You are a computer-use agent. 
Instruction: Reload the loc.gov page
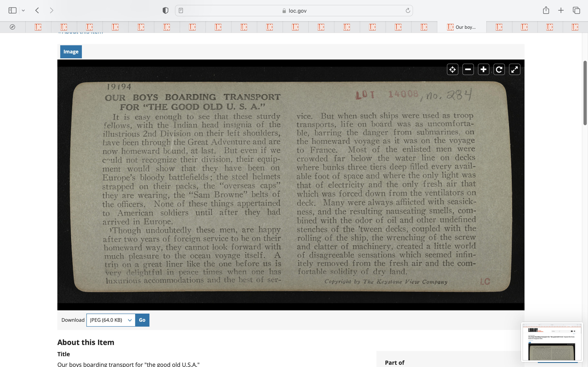(408, 10)
